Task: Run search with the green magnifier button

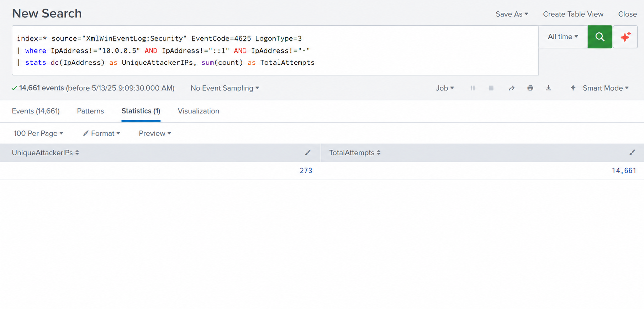Action: (x=600, y=37)
